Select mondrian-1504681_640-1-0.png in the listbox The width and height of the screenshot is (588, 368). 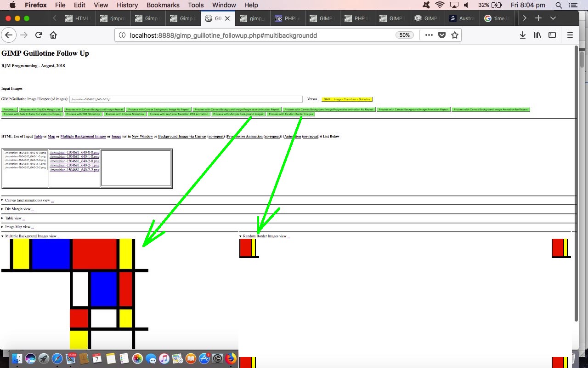(25, 156)
